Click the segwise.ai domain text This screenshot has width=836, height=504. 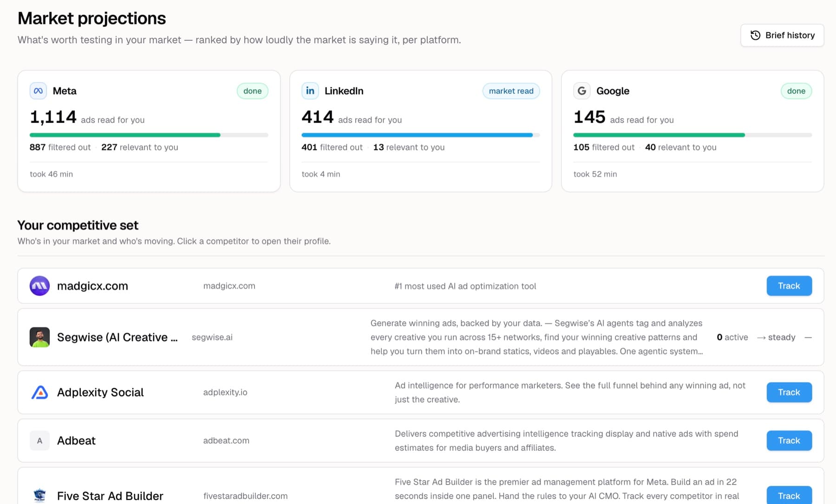(x=212, y=337)
